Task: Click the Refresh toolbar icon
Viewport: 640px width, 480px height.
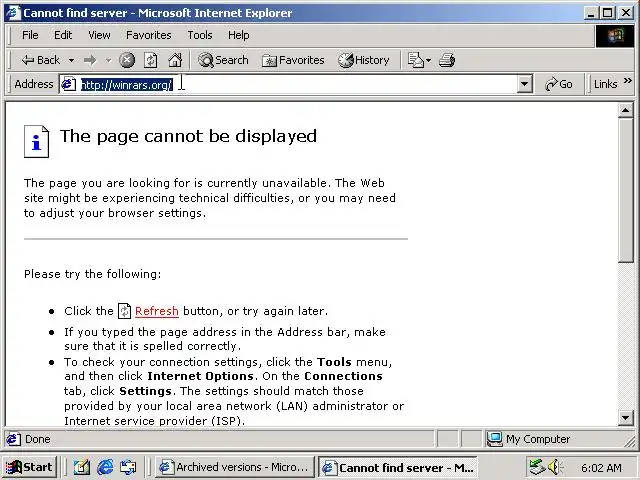Action: [x=151, y=60]
